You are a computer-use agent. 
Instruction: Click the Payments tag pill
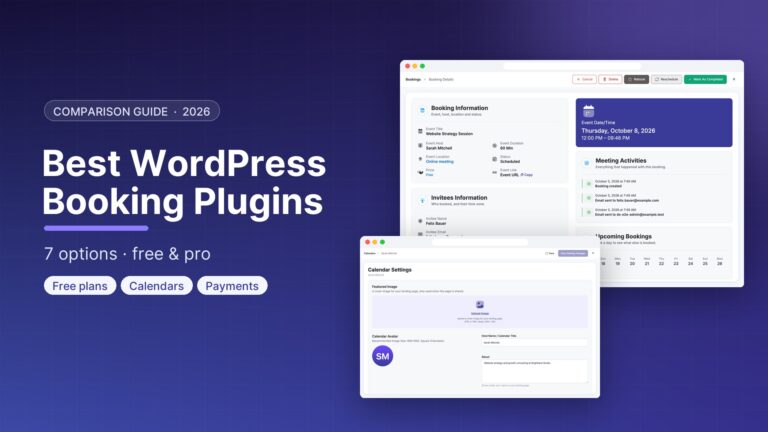coord(232,286)
